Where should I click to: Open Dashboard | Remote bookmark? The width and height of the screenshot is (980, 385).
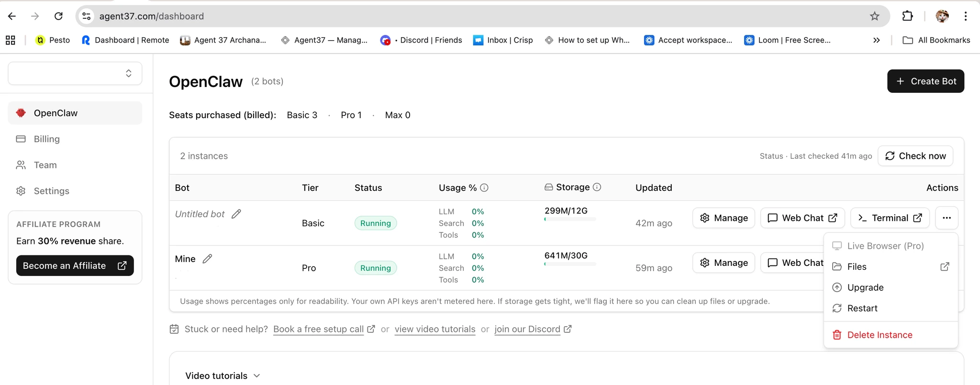[x=125, y=40]
